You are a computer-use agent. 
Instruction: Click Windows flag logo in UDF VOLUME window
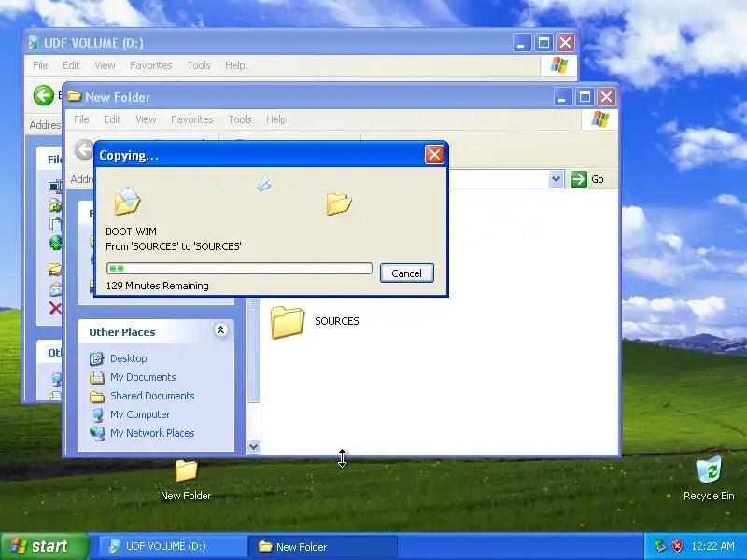coord(558,65)
